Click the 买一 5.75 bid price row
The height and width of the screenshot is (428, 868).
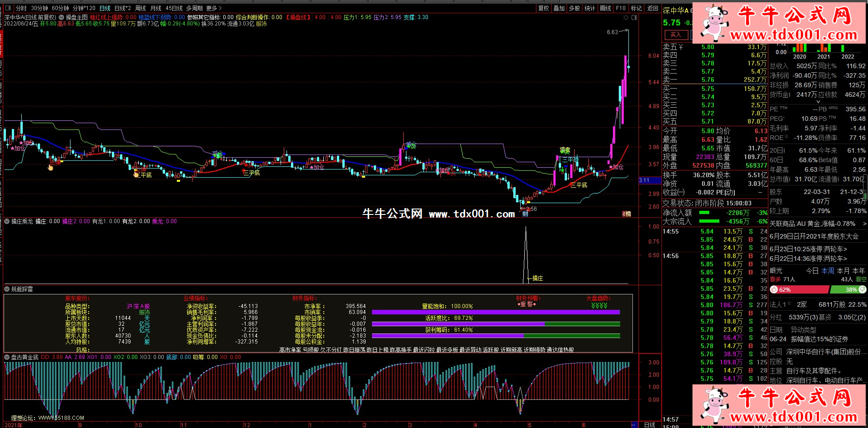(715, 89)
